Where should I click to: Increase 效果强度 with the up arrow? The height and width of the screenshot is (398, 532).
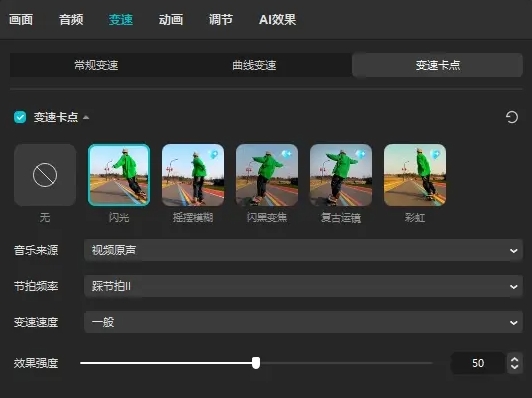[x=514, y=360]
